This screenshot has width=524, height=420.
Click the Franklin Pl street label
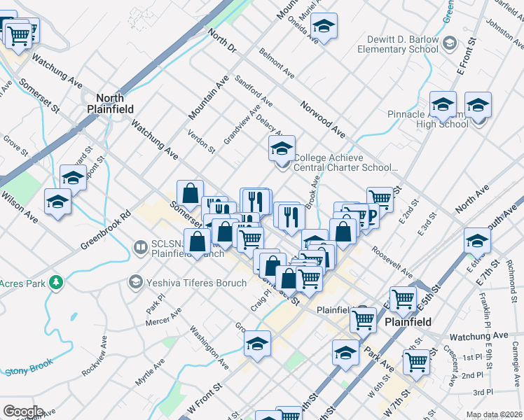pos(483,311)
